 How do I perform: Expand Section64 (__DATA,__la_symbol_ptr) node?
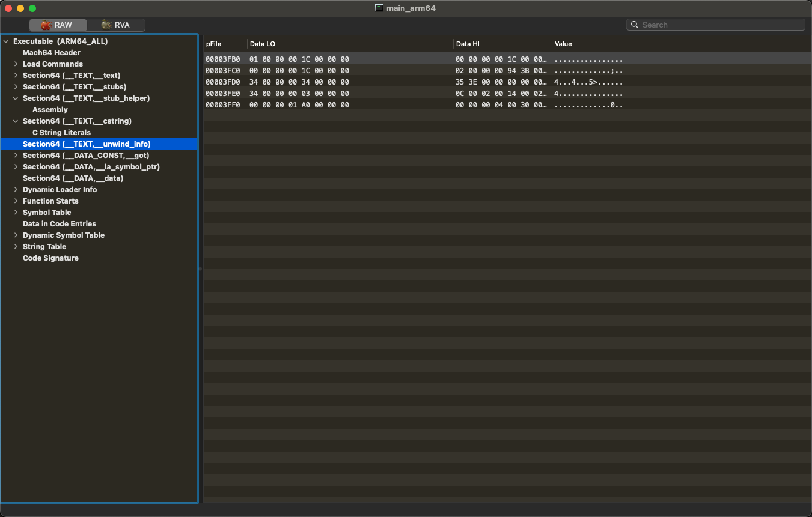16,167
